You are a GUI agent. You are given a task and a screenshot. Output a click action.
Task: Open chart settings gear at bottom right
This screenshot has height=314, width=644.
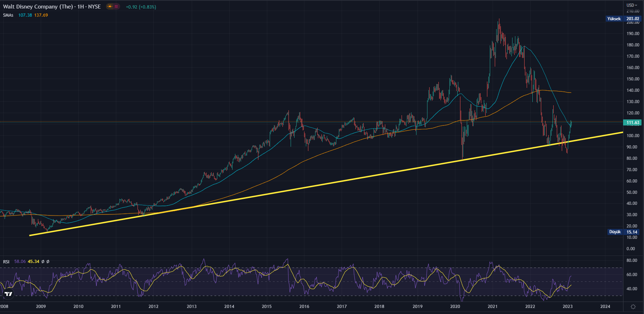[633, 307]
